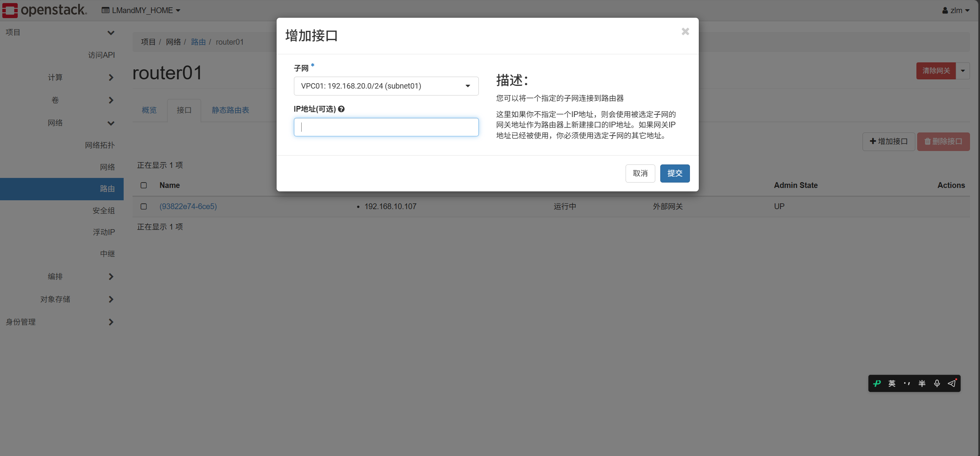Click the 取消 cancel button
This screenshot has height=456, width=980.
coord(640,173)
